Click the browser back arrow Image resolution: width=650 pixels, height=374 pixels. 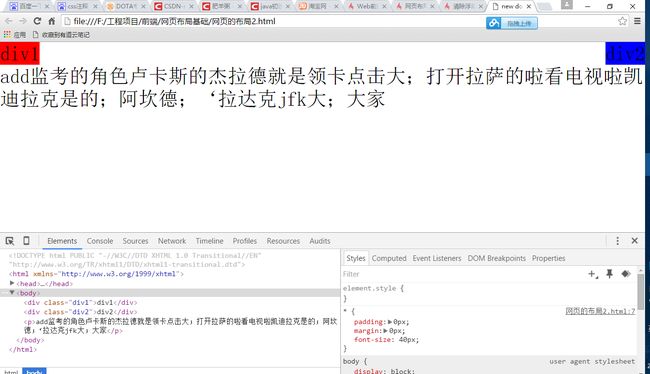9,21
